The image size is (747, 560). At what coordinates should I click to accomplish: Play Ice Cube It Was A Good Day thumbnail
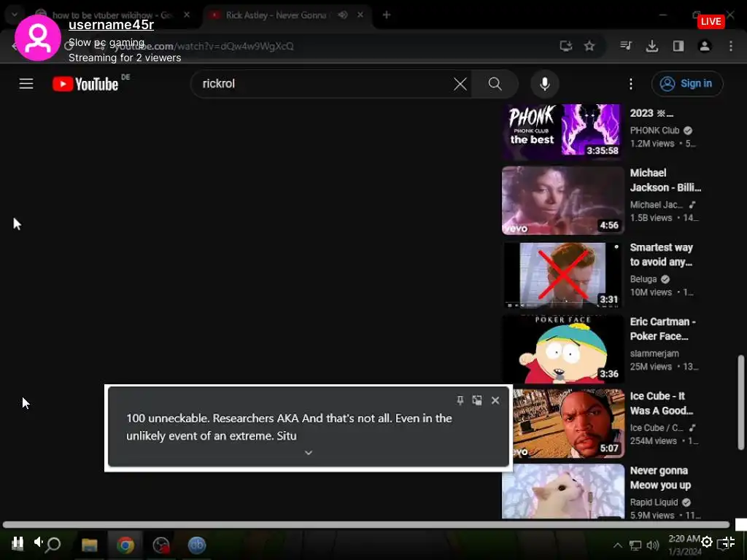pyautogui.click(x=569, y=424)
